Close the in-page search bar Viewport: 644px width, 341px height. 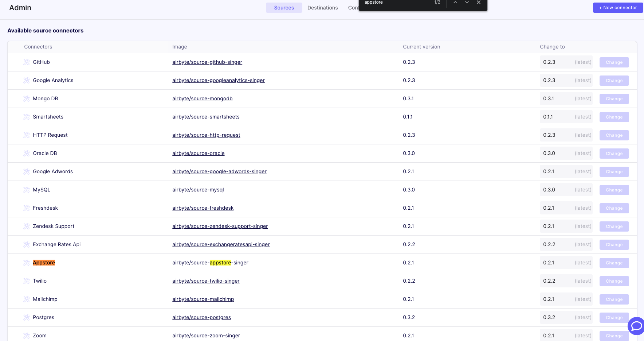pyautogui.click(x=478, y=3)
